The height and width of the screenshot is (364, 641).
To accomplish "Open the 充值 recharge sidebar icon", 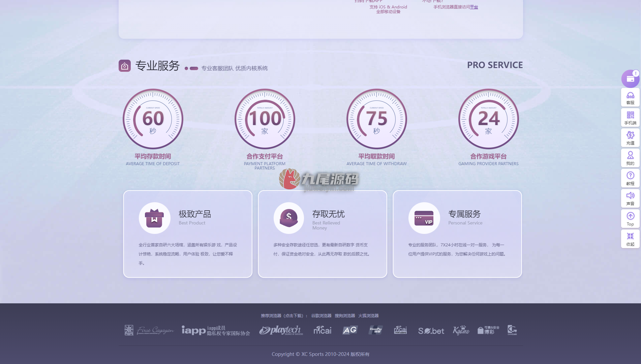I will pyautogui.click(x=630, y=138).
